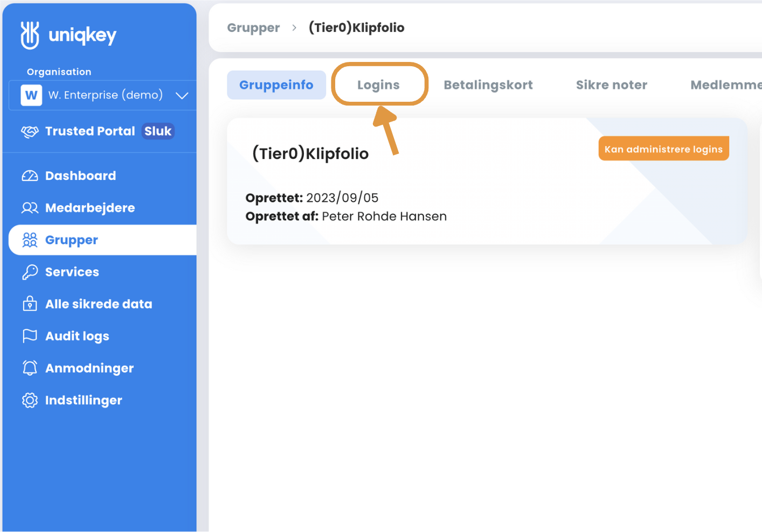Click the Grupper group icon
This screenshot has width=762, height=532.
(x=30, y=240)
